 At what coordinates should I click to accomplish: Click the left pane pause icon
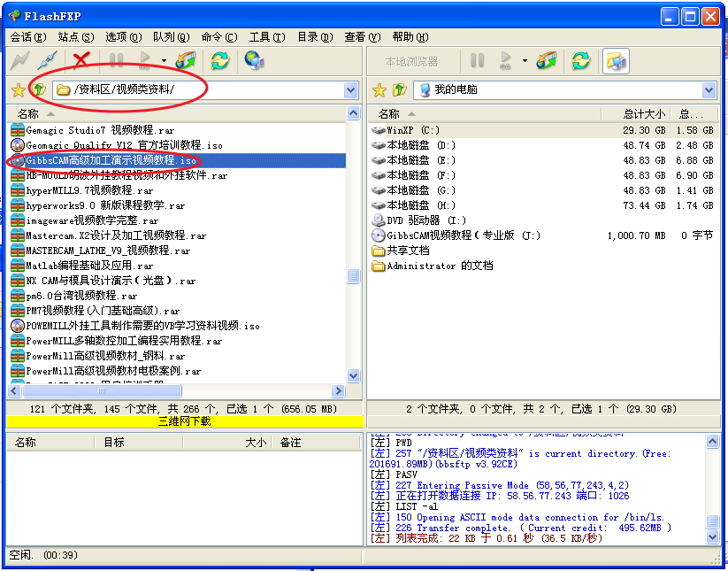(x=117, y=60)
